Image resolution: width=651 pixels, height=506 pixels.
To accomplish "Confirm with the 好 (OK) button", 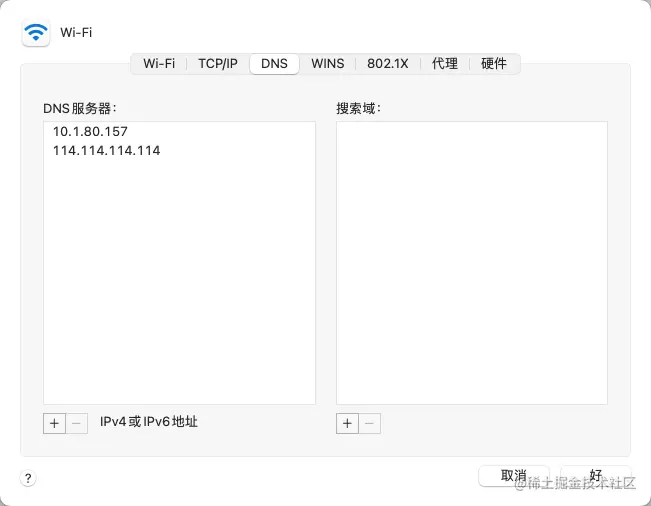I will click(x=596, y=476).
